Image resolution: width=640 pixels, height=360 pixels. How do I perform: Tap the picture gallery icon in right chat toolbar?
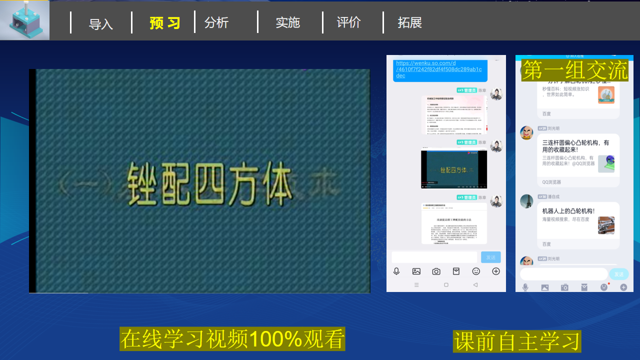point(545,288)
